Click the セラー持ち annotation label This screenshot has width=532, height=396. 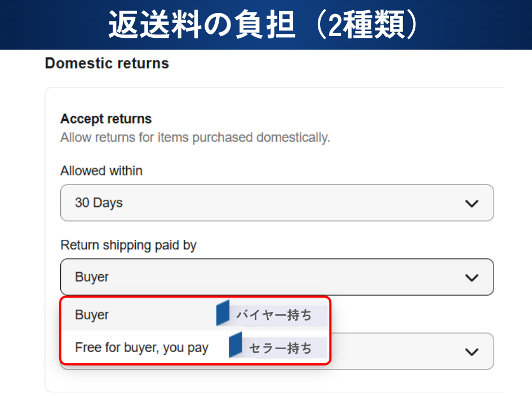280,348
